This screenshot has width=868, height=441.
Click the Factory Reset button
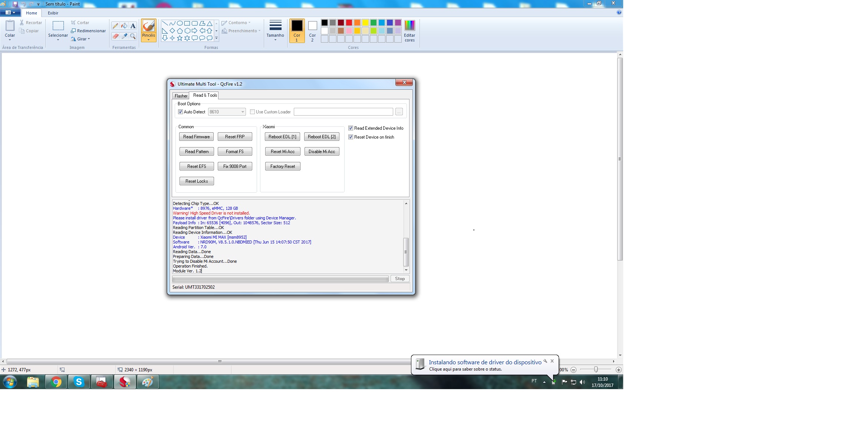tap(283, 166)
